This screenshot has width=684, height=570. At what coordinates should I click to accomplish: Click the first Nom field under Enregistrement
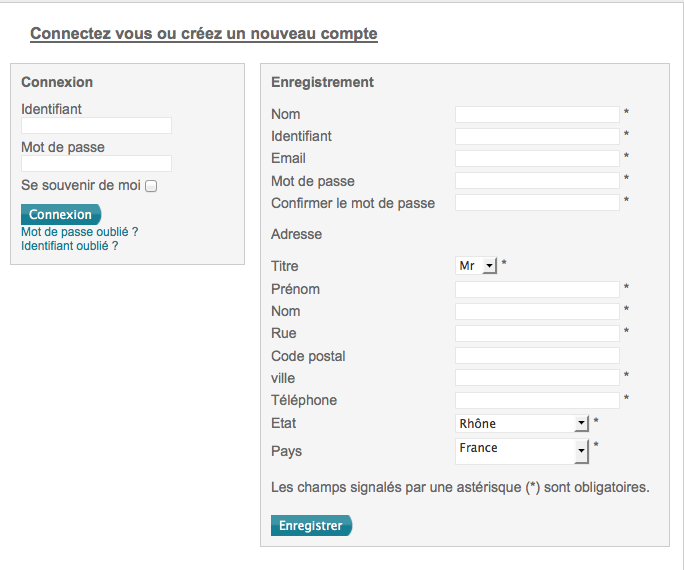[x=537, y=114]
